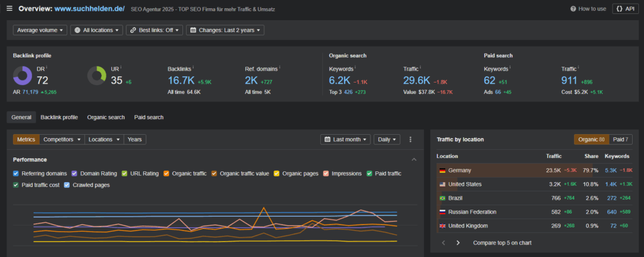Image resolution: width=644 pixels, height=257 pixels.
Task: Open the 16.7K backlinks value
Action: [x=181, y=81]
